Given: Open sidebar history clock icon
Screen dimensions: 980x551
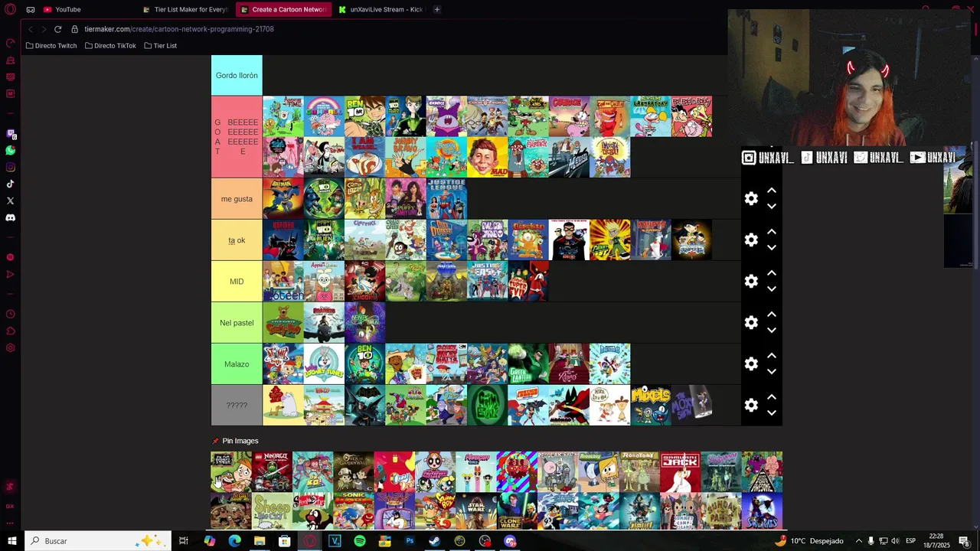Looking at the screenshot, I should pos(11,315).
